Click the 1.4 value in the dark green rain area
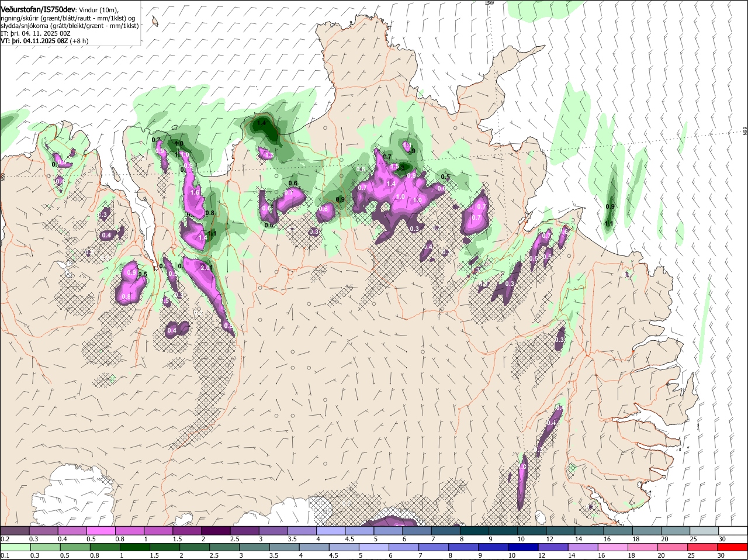Screen dimensions: 748x560 (x=262, y=123)
